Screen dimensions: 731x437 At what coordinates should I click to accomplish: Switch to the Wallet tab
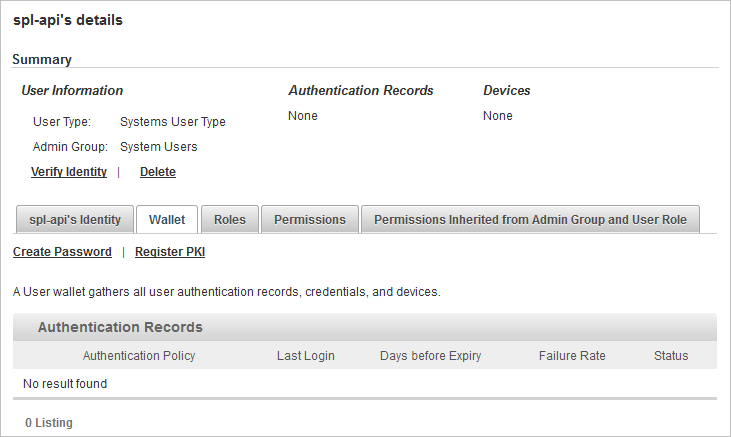click(167, 219)
